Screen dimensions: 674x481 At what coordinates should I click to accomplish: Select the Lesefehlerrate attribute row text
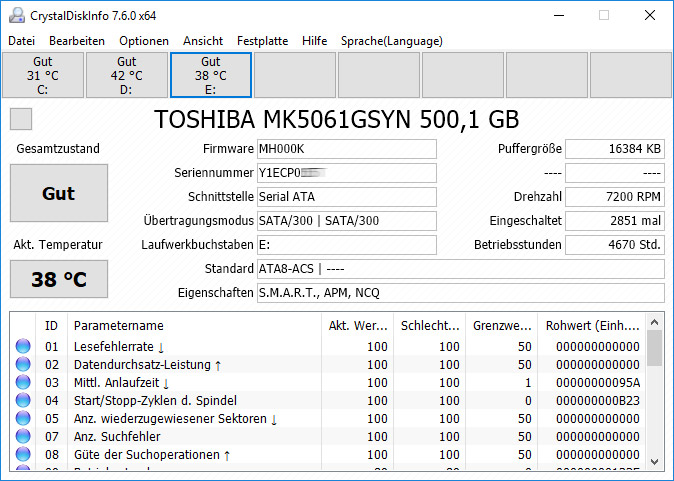pos(119,346)
